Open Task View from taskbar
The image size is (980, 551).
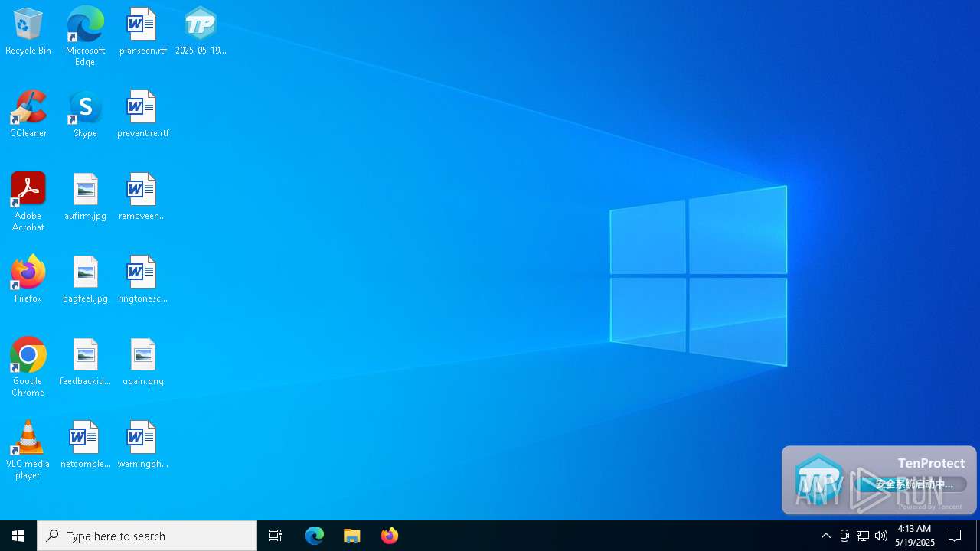[x=276, y=536]
